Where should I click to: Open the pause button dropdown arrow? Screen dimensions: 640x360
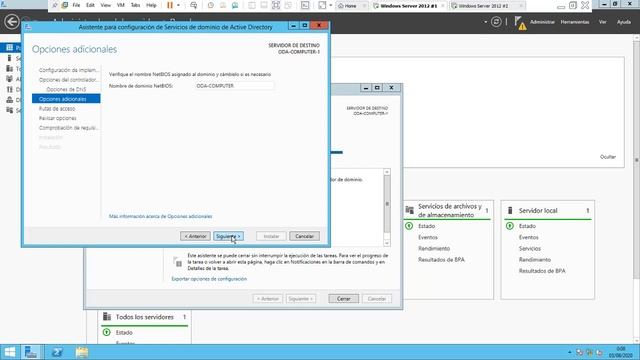click(x=178, y=5)
